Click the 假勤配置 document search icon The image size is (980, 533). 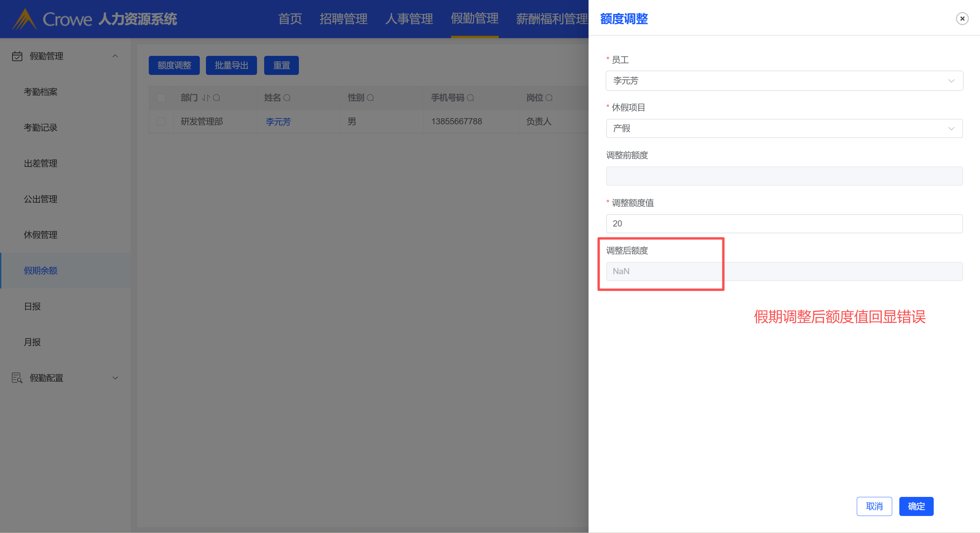[17, 378]
